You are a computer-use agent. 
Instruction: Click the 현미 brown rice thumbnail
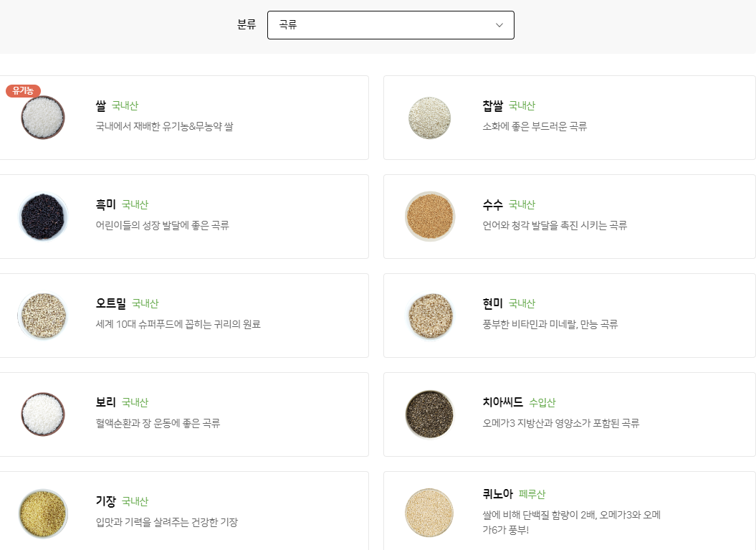click(429, 315)
